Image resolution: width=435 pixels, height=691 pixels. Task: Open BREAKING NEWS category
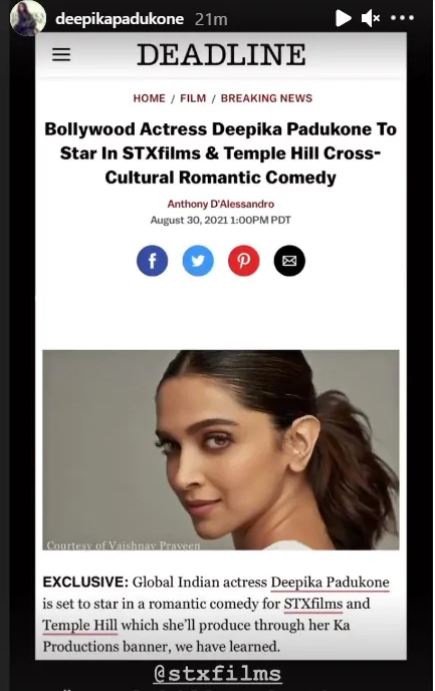point(266,98)
